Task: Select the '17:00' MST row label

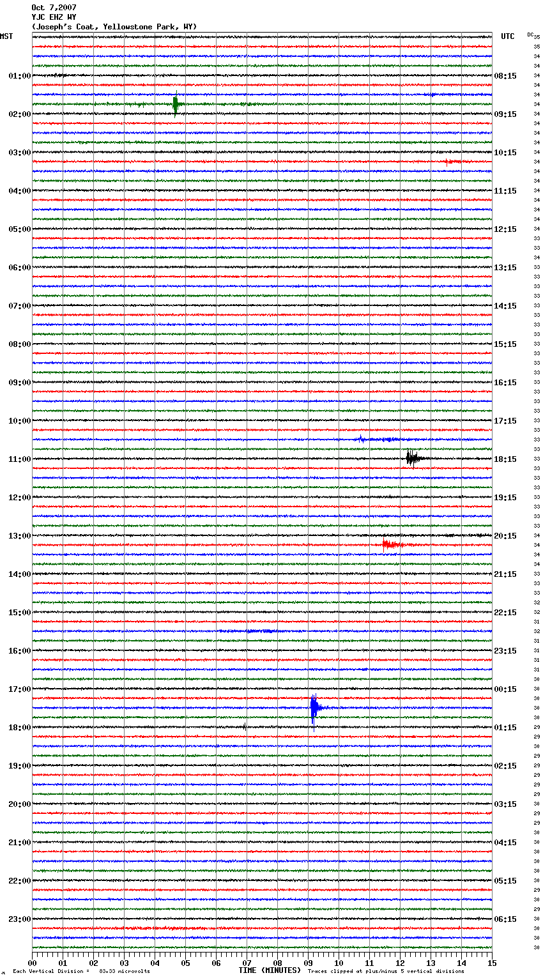Action: tap(20, 689)
